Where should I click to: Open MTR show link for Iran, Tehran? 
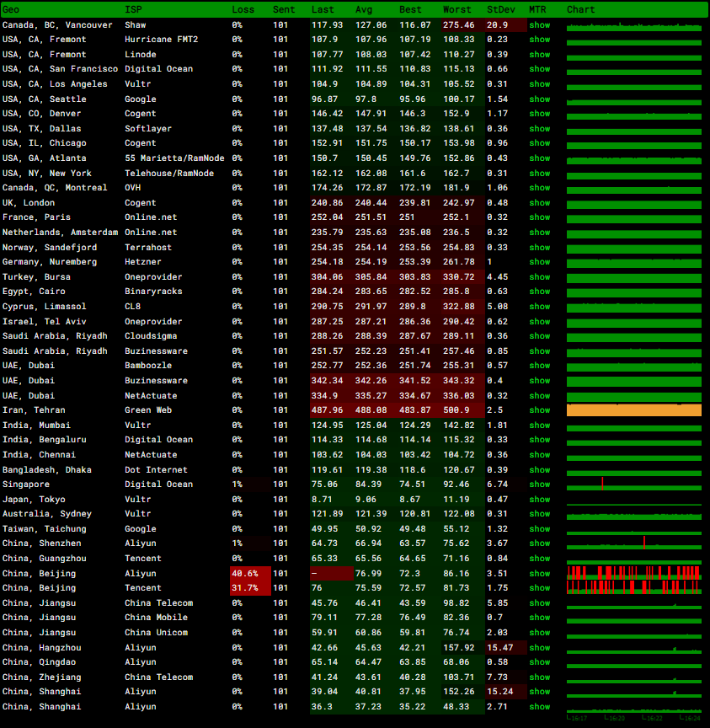pos(539,410)
